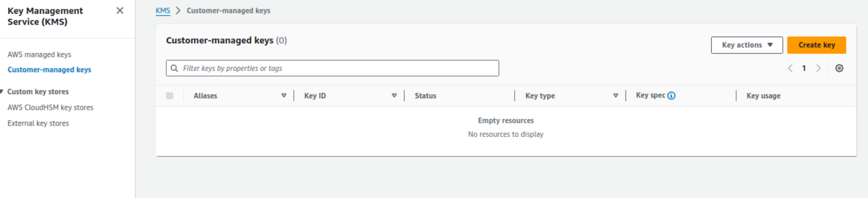Click the Create key button
This screenshot has width=868, height=198.
coord(817,45)
